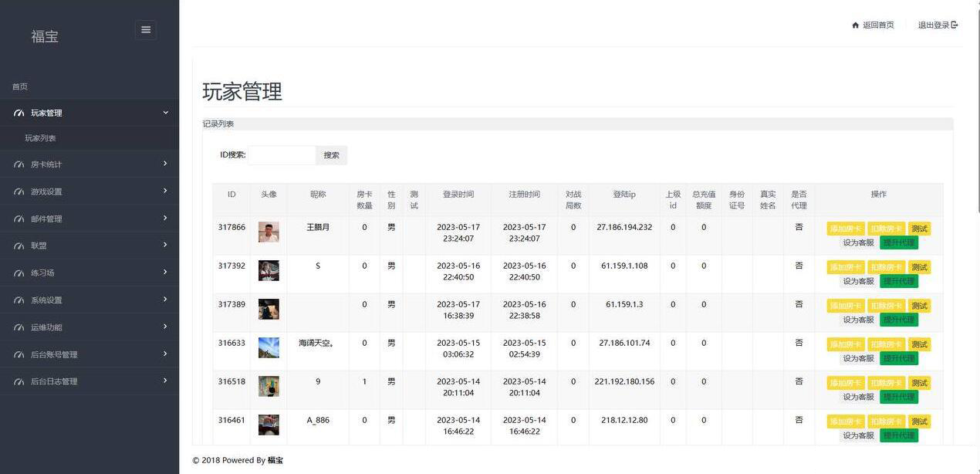Collapse the 玩家管理 menu chevron

165,113
